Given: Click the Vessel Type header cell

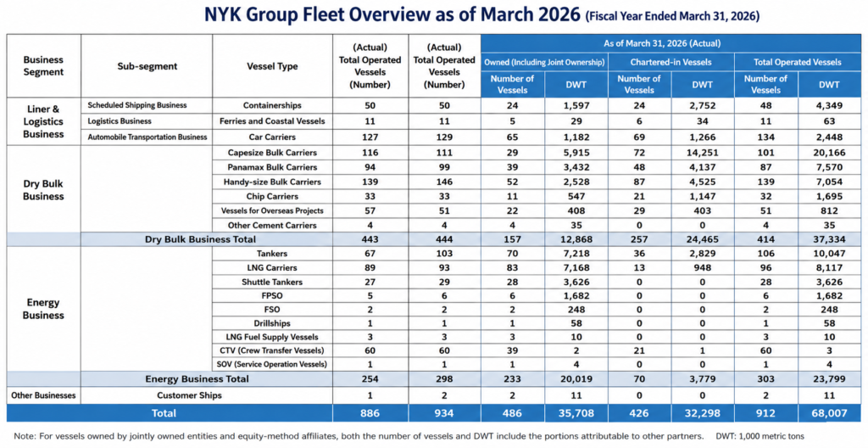Looking at the screenshot, I should coord(272,66).
